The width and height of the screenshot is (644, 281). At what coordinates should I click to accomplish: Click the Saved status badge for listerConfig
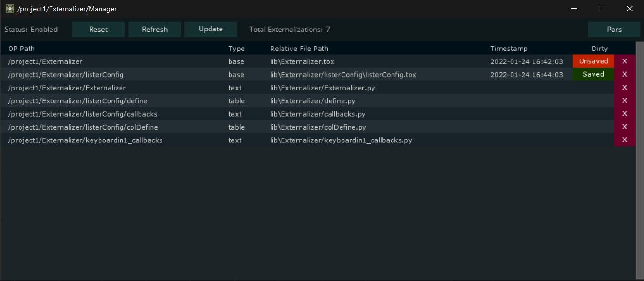pos(593,74)
